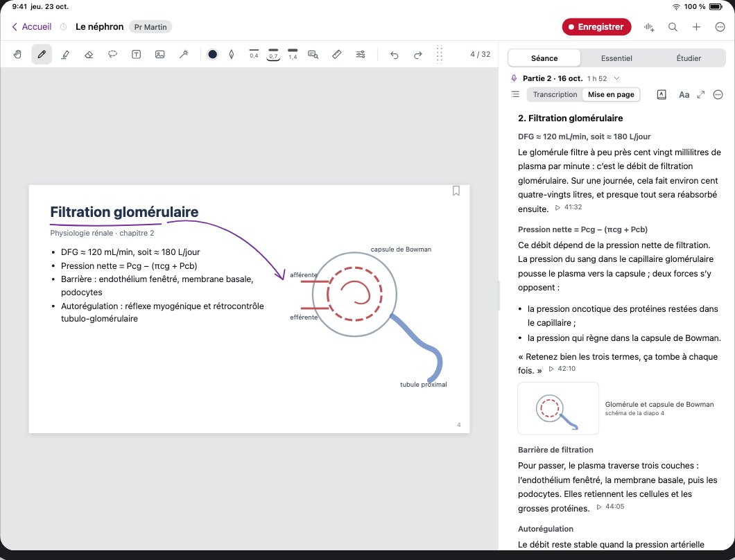Select the magic wand laser tool
Image resolution: width=735 pixels, height=560 pixels.
(184, 54)
